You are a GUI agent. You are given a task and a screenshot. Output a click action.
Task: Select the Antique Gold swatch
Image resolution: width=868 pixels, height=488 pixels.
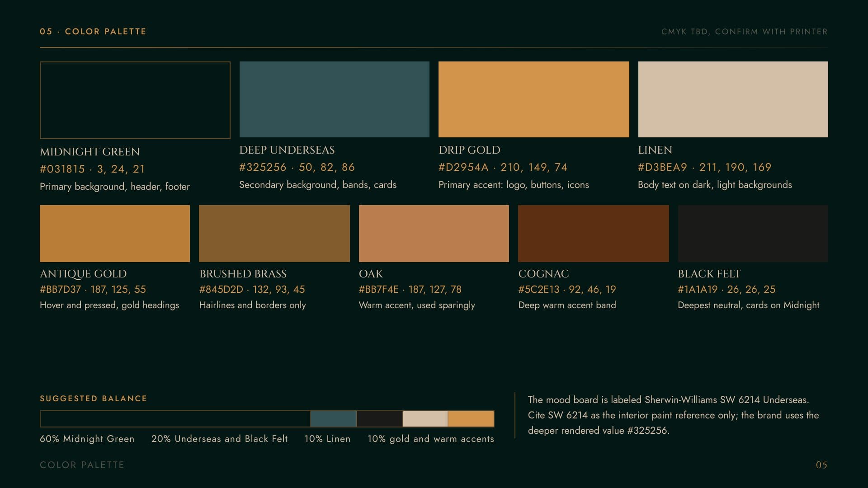click(x=115, y=234)
